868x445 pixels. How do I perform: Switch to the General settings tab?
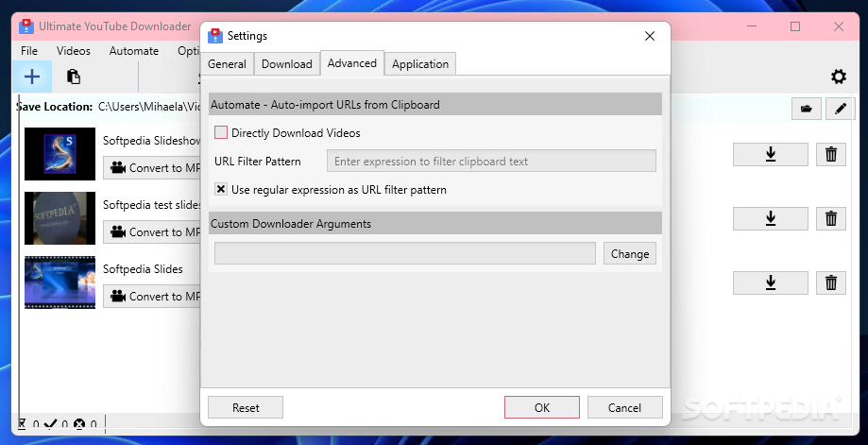pyautogui.click(x=227, y=64)
